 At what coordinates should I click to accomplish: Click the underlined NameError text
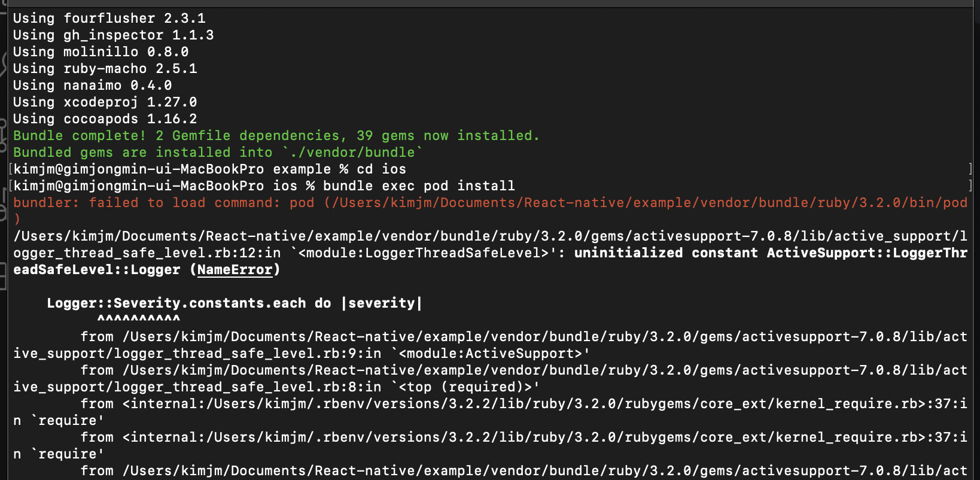click(235, 270)
